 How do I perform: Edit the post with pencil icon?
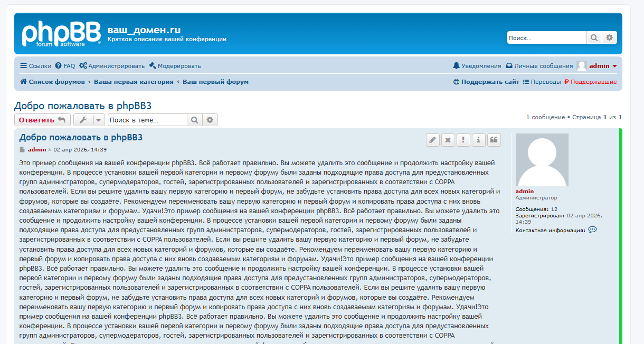433,140
